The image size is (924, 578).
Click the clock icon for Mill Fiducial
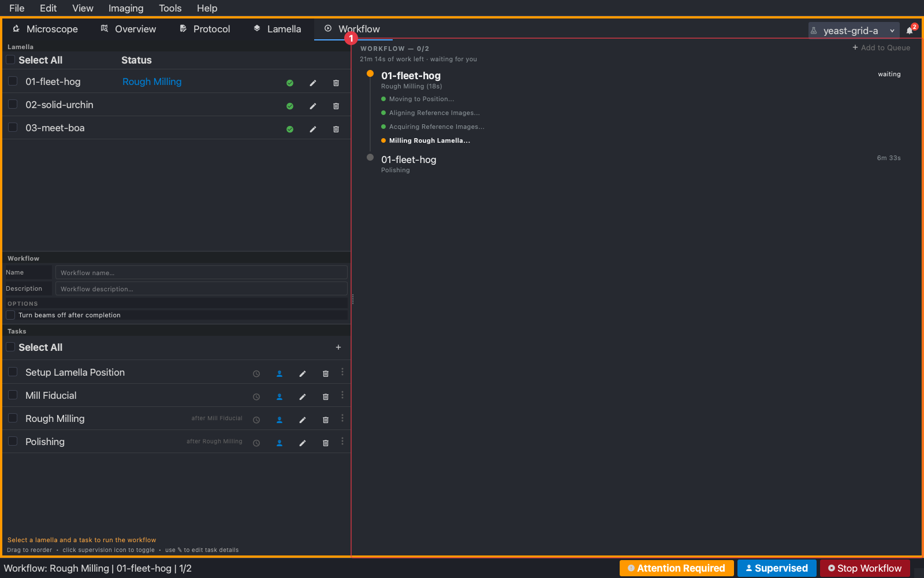256,397
